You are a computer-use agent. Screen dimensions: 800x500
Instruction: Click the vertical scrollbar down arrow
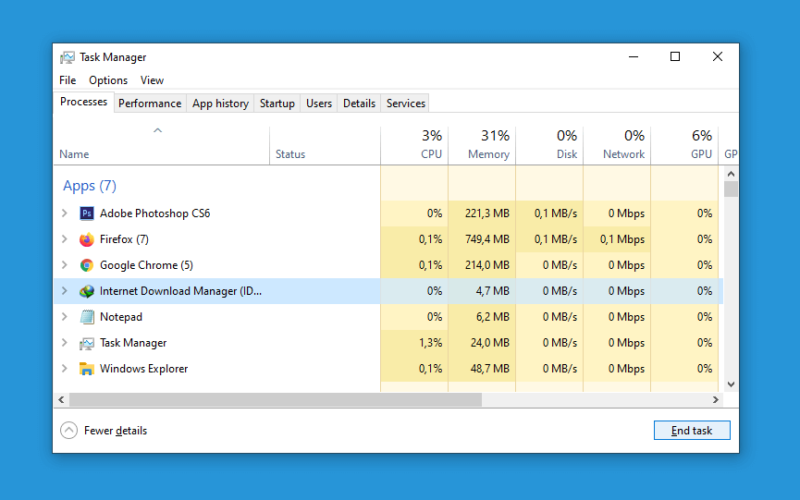pos(731,384)
